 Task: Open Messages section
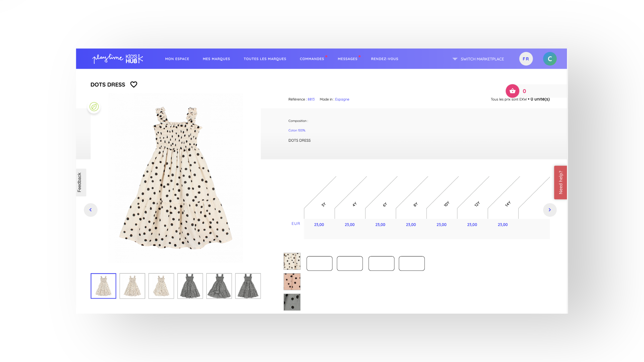pyautogui.click(x=347, y=59)
